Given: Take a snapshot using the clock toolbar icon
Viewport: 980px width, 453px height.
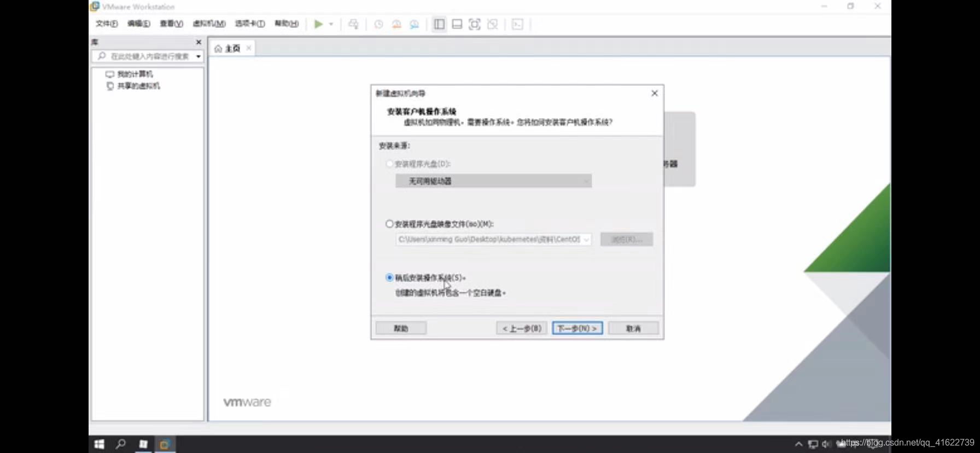Looking at the screenshot, I should click(378, 24).
